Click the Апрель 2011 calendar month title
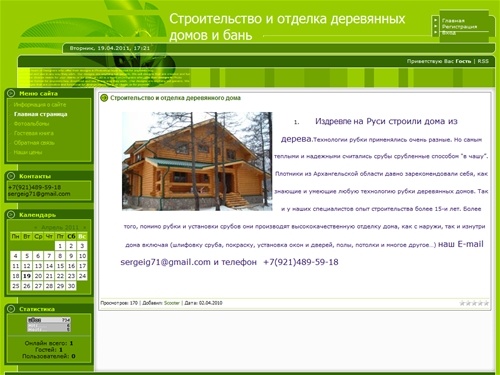The height and width of the screenshot is (375, 500). coord(60,228)
